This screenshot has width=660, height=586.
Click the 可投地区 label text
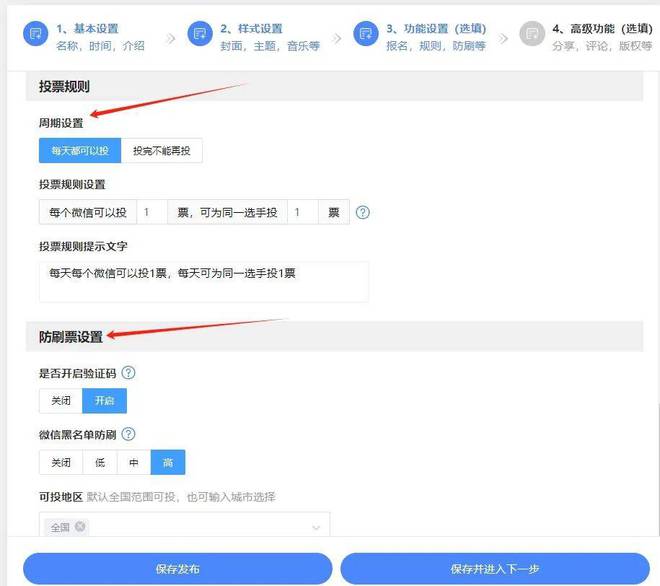click(x=61, y=497)
